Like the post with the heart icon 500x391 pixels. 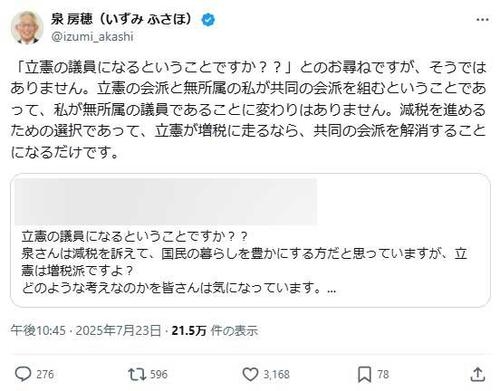(250, 374)
